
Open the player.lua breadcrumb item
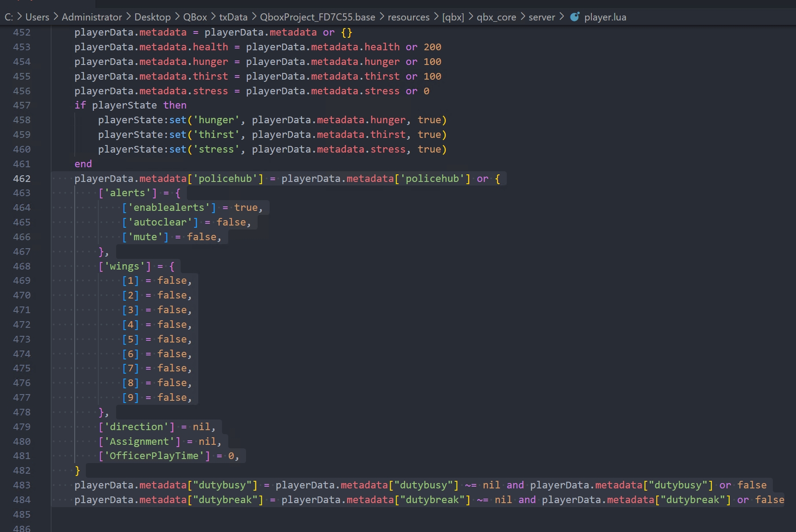click(605, 17)
